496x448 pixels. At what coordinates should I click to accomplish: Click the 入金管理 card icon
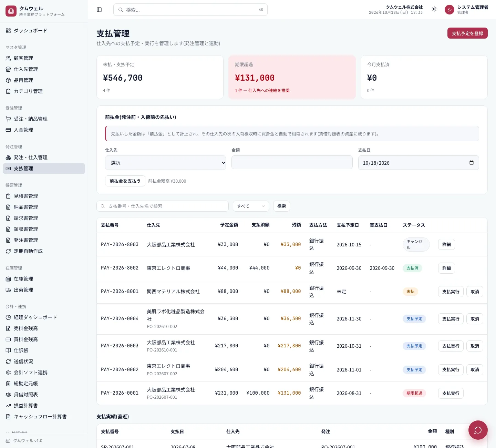click(x=8, y=130)
